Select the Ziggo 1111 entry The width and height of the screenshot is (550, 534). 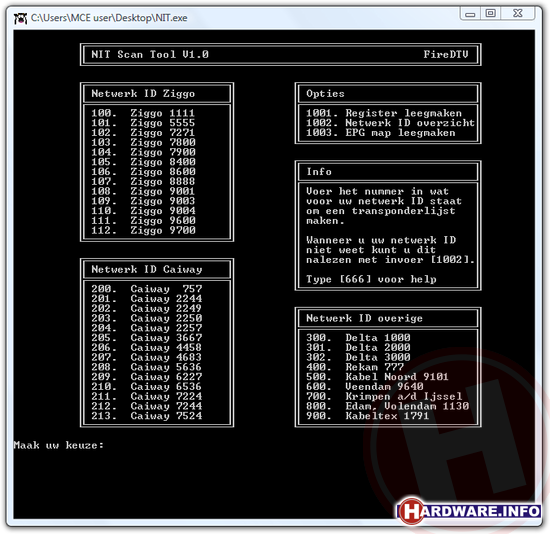(143, 113)
